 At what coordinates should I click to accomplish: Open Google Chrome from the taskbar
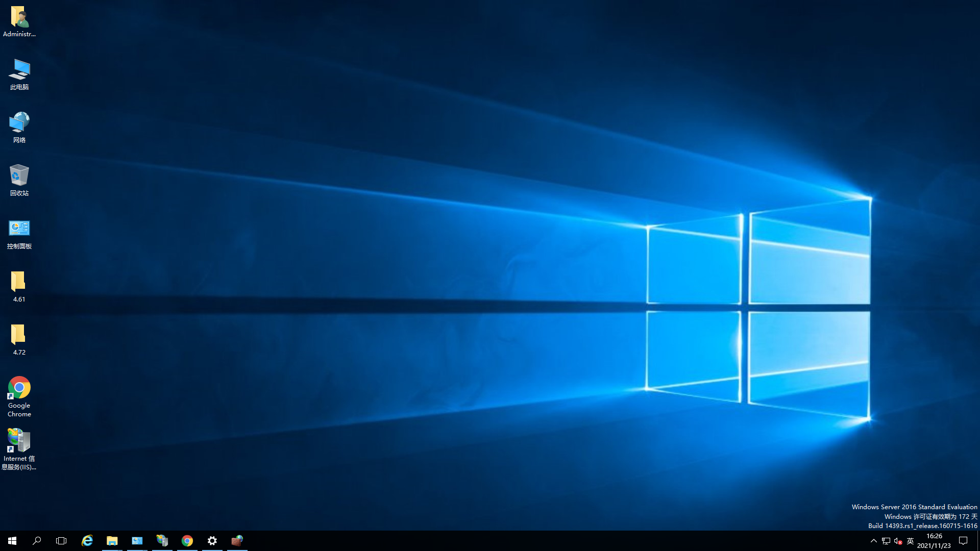[x=187, y=541]
